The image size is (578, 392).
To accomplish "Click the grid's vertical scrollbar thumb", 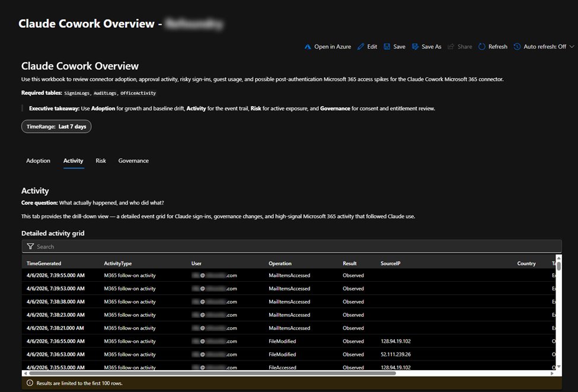I will 558,266.
